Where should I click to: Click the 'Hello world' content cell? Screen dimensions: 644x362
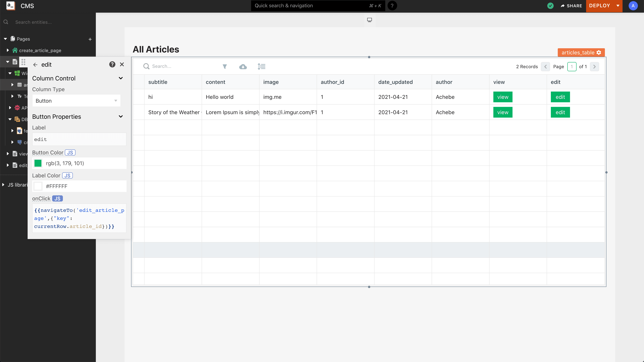pyautogui.click(x=231, y=97)
